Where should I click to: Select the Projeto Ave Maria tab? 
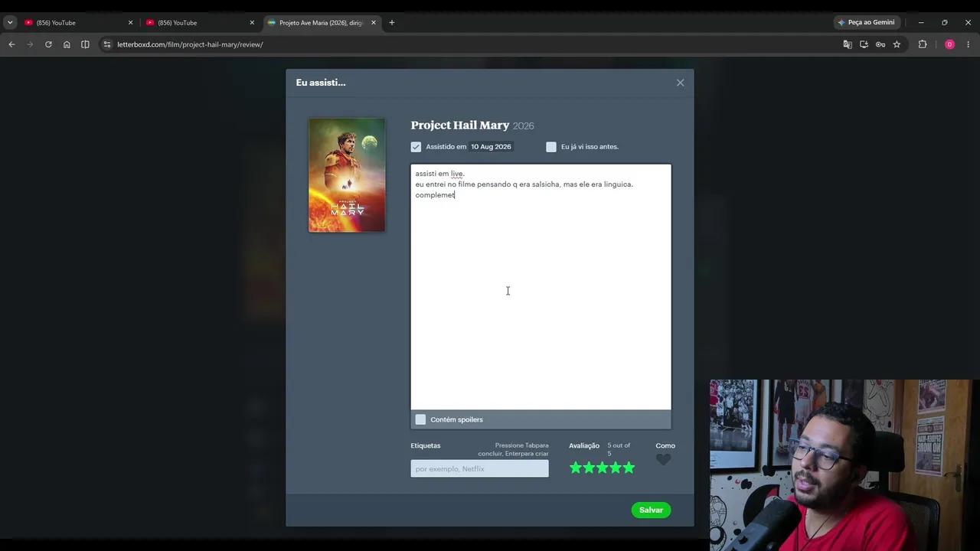(321, 22)
